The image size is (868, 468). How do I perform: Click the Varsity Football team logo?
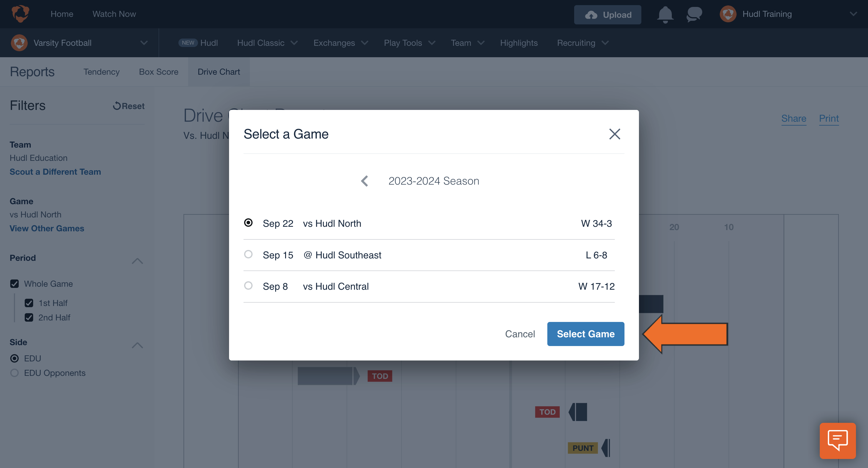coord(19,42)
